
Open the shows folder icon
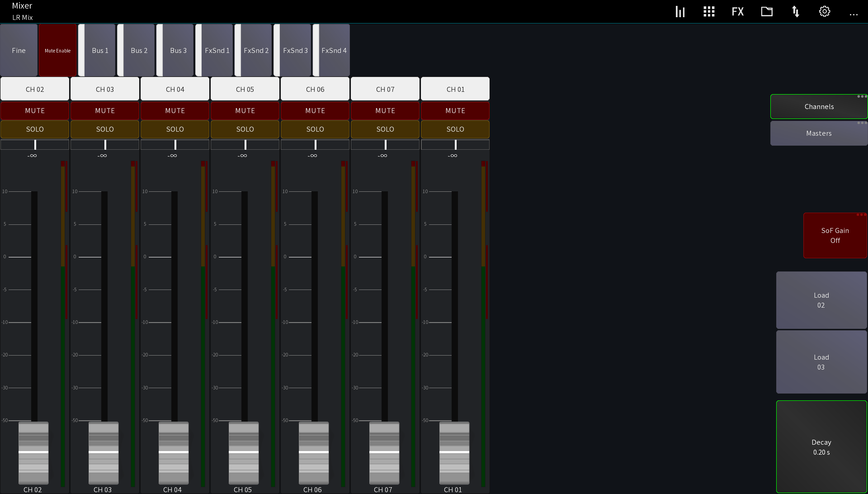[x=767, y=11]
